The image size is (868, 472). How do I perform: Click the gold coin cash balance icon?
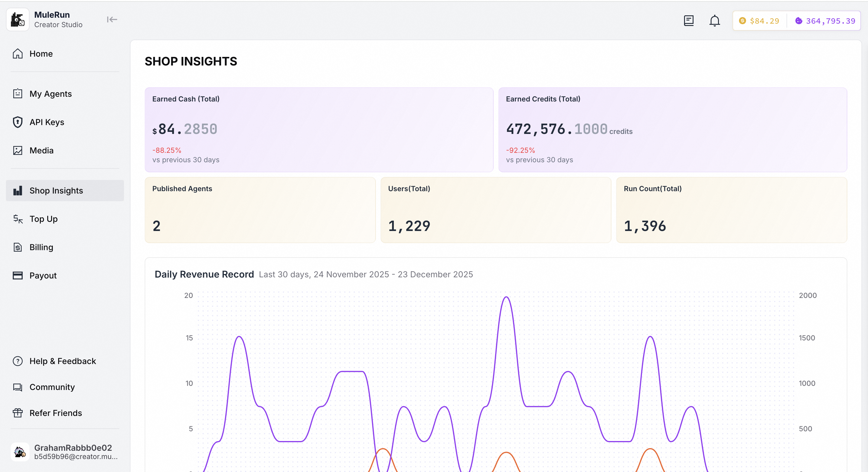(742, 21)
